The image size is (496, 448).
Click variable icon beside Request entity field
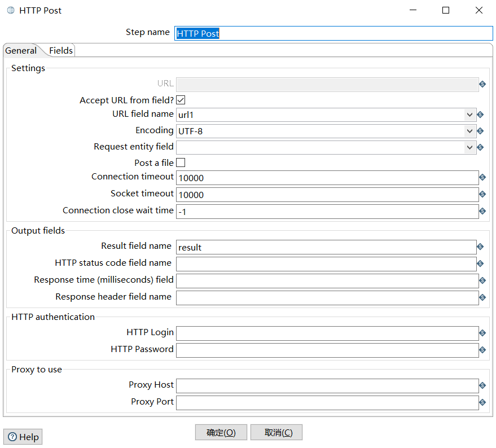coord(480,147)
